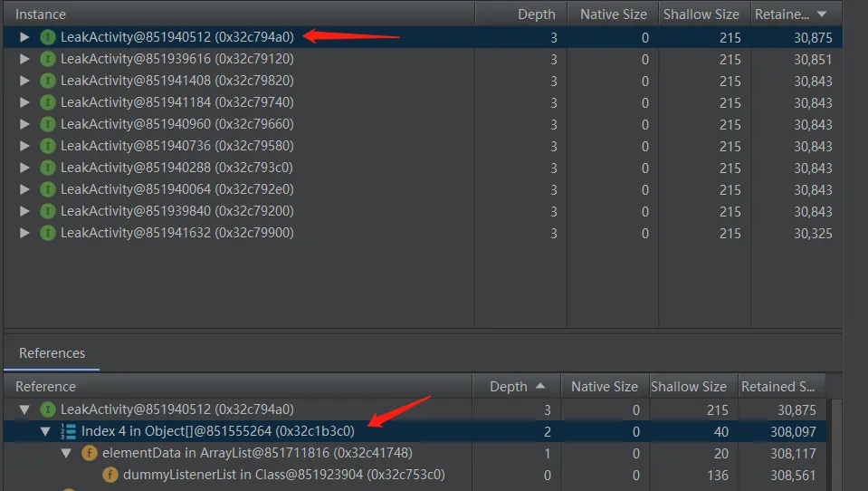Click instance icon of LeakActivity@851939840

(x=48, y=211)
